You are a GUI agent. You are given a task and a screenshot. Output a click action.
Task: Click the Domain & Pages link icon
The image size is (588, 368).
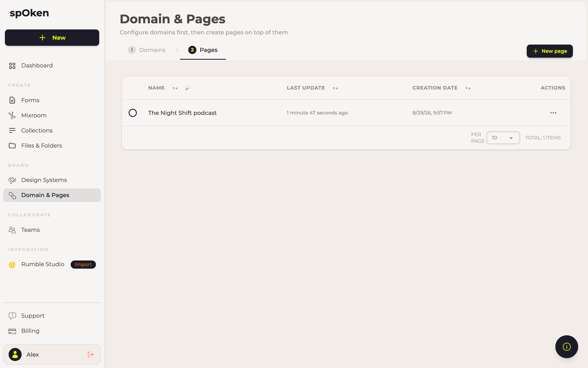point(12,195)
